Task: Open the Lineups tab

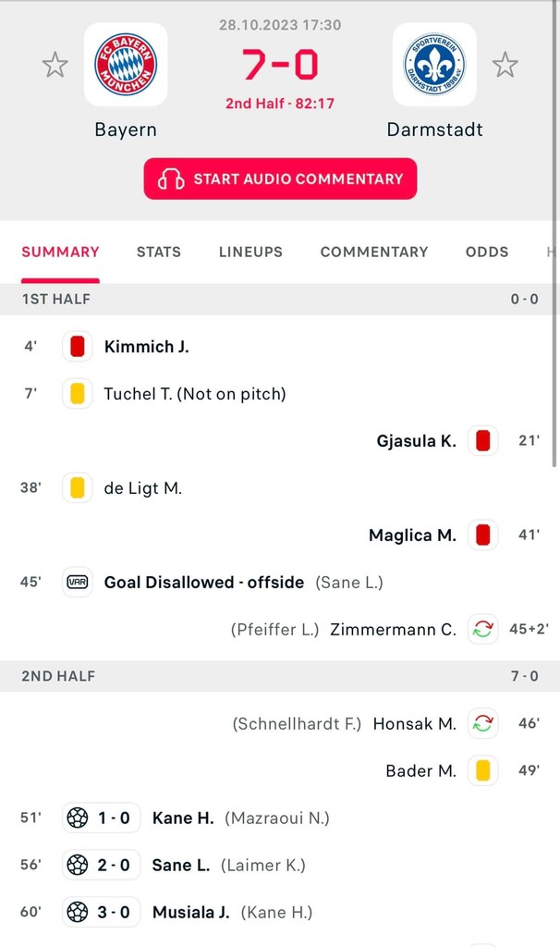Action: coord(250,252)
